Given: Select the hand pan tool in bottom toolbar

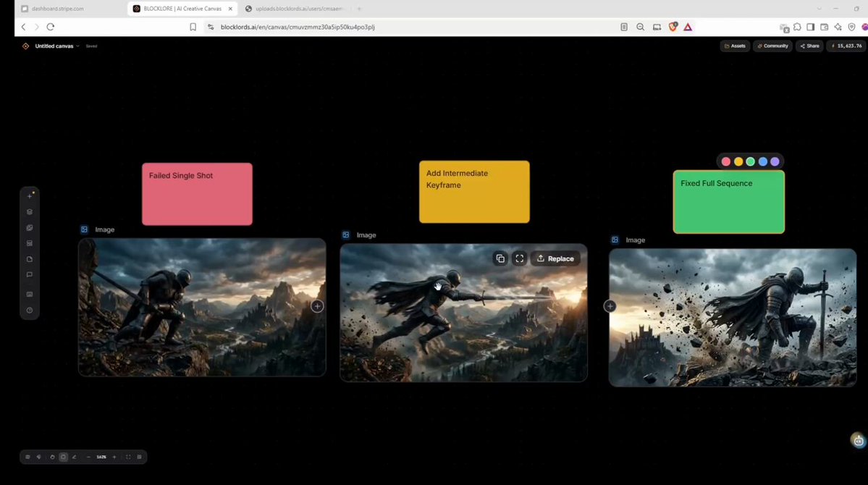Looking at the screenshot, I should pyautogui.click(x=52, y=457).
